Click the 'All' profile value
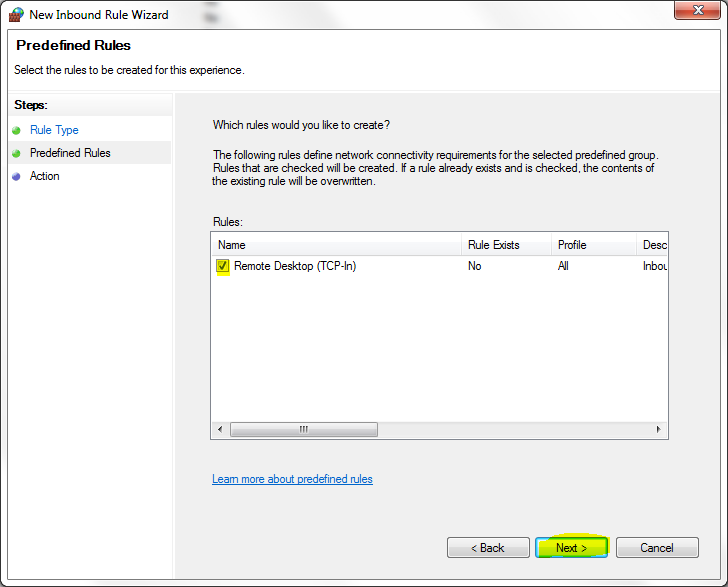This screenshot has height=587, width=728. click(563, 266)
